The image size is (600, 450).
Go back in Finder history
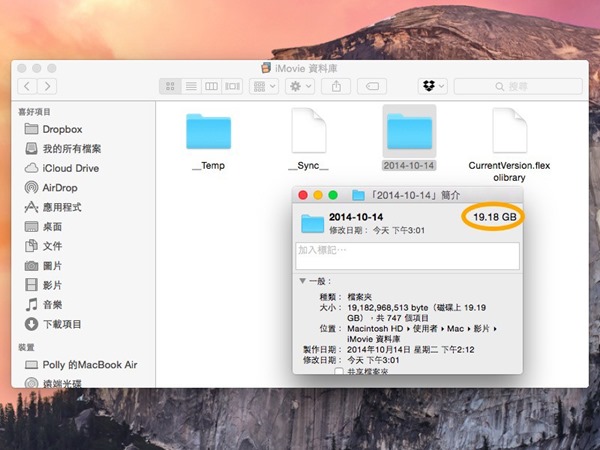coord(27,86)
